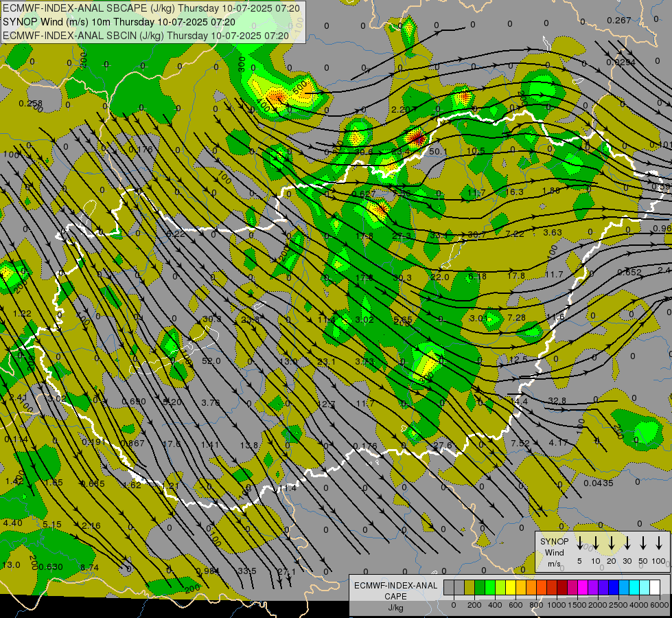This screenshot has height=618, width=672.
Task: Click the 6.22 map value
Action: [176, 233]
